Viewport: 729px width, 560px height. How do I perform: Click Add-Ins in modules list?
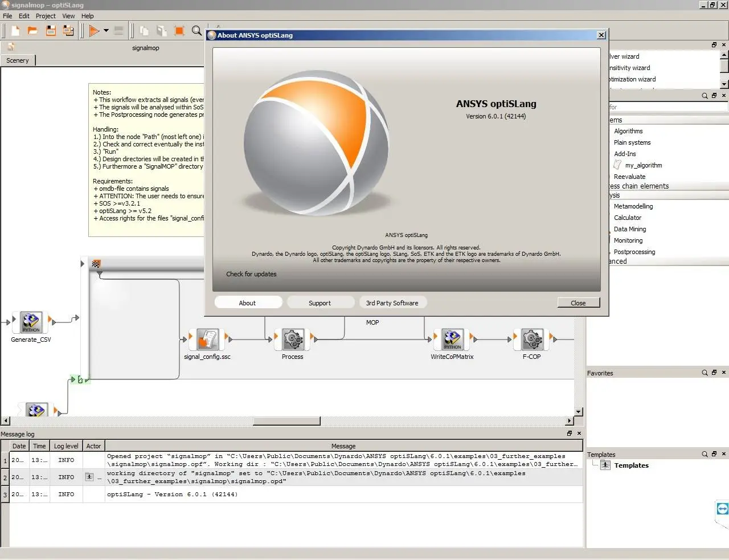point(625,154)
